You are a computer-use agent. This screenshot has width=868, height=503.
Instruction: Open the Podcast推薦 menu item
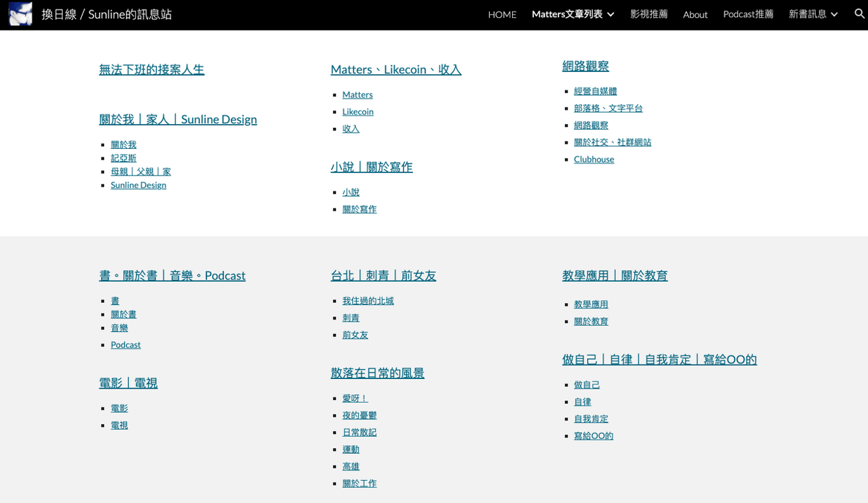pyautogui.click(x=748, y=14)
